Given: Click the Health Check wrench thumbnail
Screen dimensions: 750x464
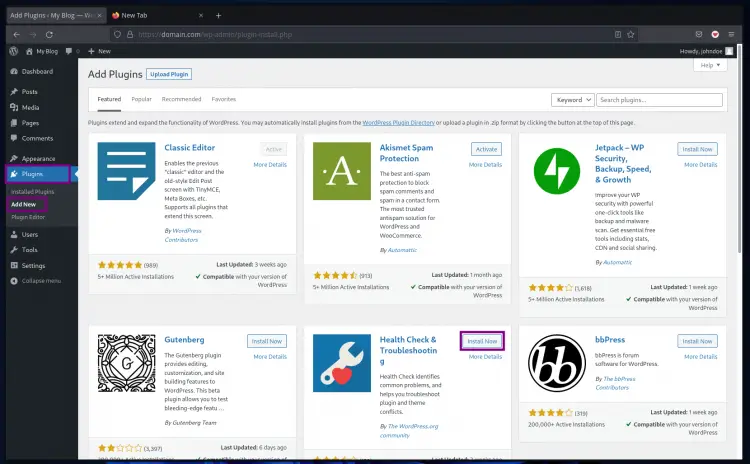Looking at the screenshot, I should 342,363.
